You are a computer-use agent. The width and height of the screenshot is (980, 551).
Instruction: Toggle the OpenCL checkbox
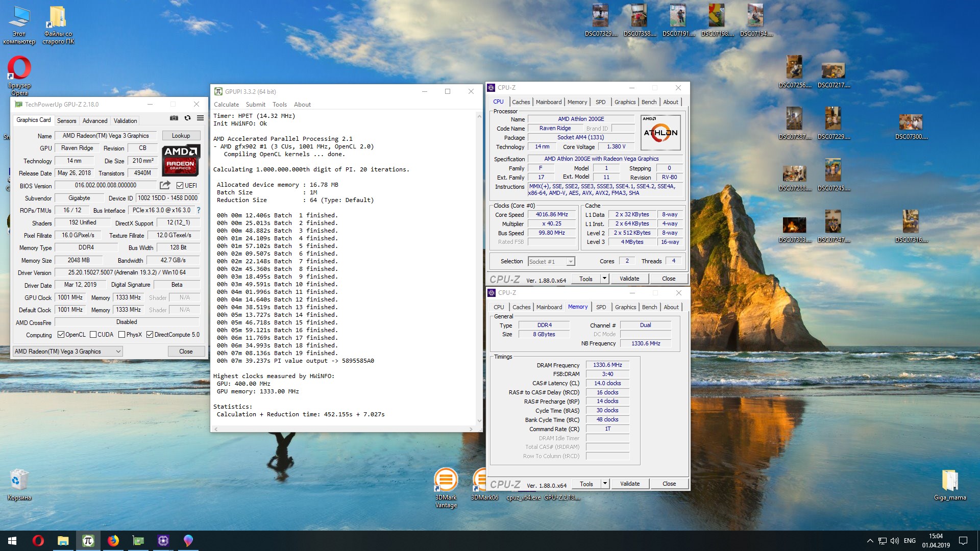[61, 335]
